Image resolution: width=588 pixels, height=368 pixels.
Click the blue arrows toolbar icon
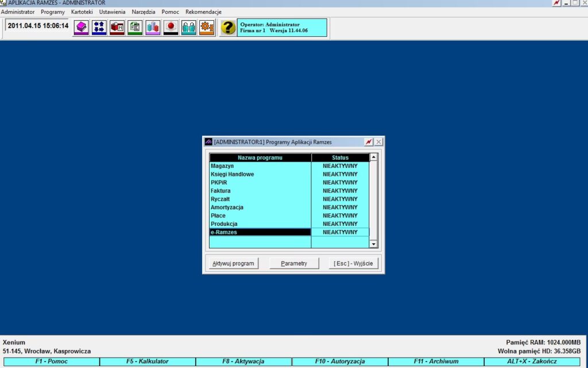pyautogui.click(x=99, y=27)
